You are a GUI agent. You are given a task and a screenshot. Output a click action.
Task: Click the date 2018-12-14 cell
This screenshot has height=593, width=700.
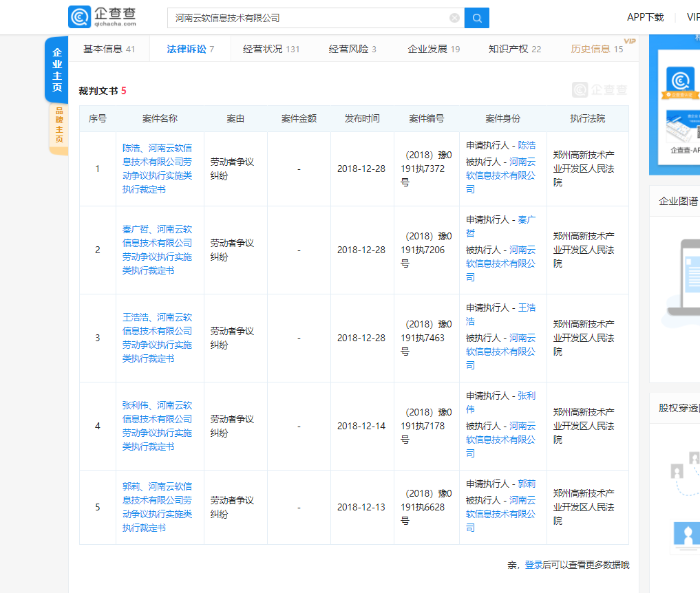pos(361,426)
